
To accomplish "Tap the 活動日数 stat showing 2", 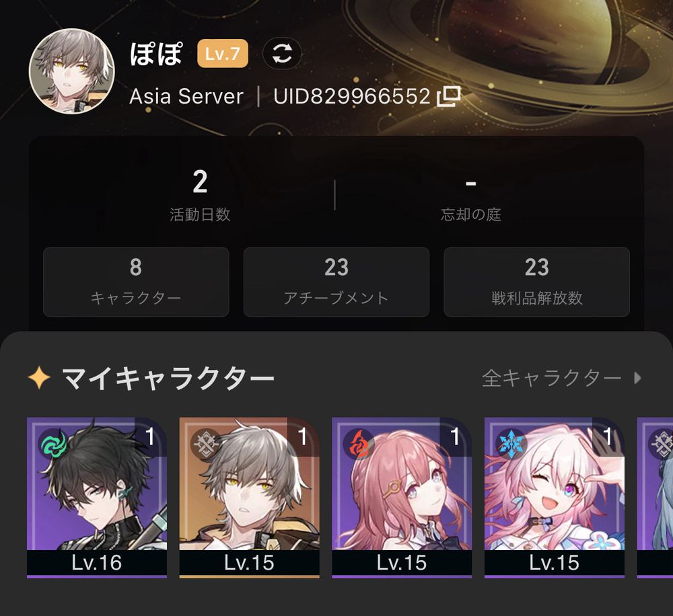I will tap(200, 195).
